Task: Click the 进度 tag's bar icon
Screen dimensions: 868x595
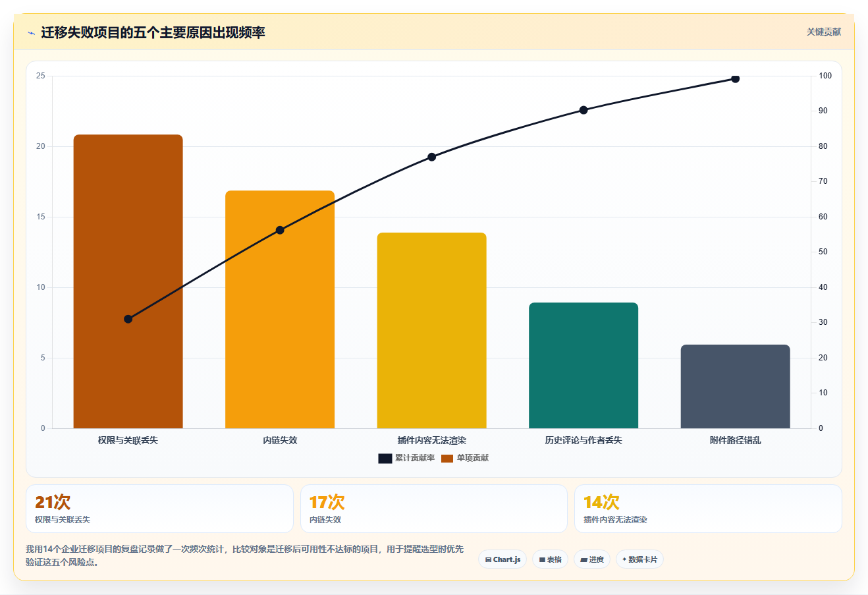Action: 583,559
